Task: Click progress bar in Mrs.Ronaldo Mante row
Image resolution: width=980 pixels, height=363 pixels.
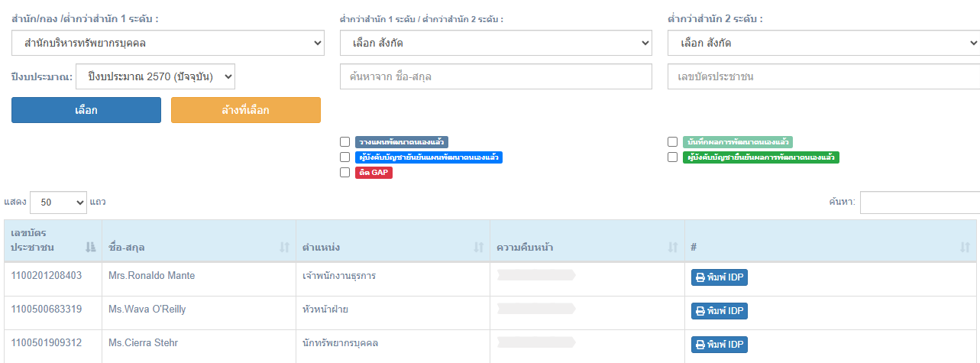Action: (x=535, y=275)
